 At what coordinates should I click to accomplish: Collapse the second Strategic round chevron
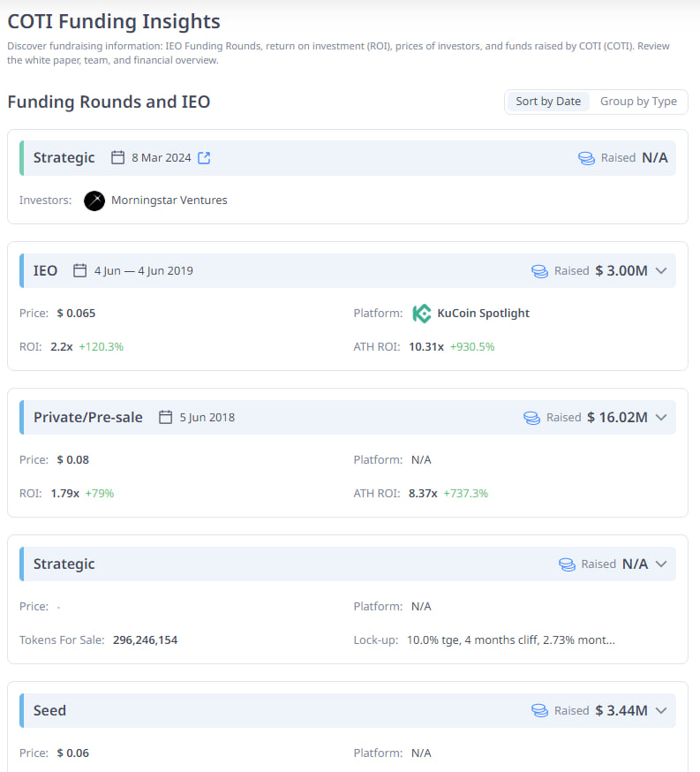click(x=661, y=564)
